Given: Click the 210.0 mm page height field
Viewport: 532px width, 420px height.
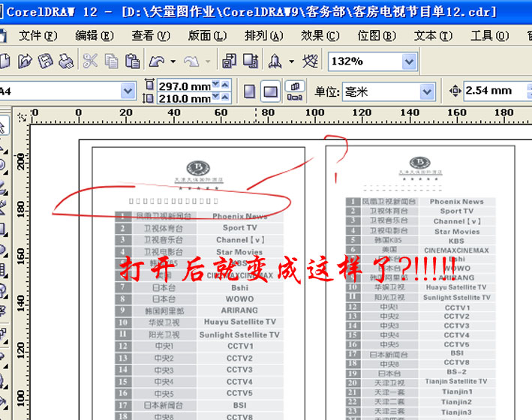Looking at the screenshot, I should tap(185, 98).
